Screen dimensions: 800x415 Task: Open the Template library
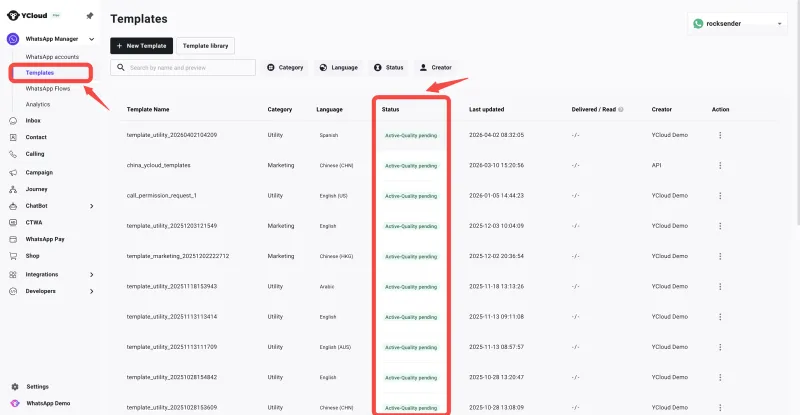tap(205, 46)
